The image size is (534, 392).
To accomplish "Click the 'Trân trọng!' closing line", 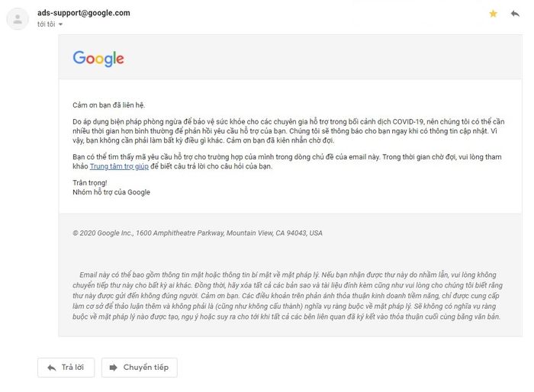I will click(90, 183).
